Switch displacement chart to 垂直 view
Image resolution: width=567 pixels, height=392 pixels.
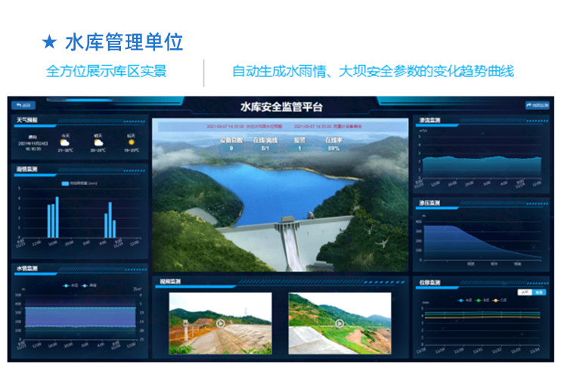coord(539,292)
